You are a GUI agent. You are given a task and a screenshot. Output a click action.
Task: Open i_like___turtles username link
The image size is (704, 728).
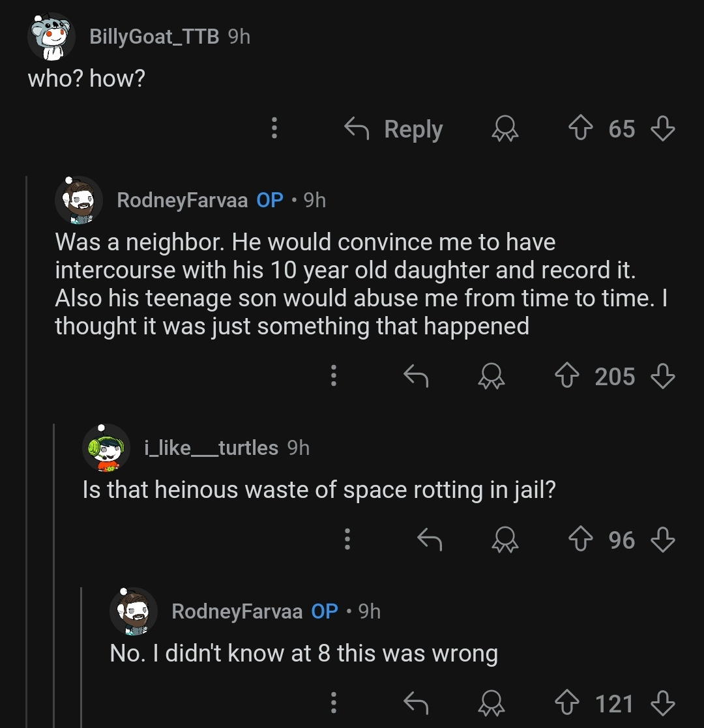[211, 448]
